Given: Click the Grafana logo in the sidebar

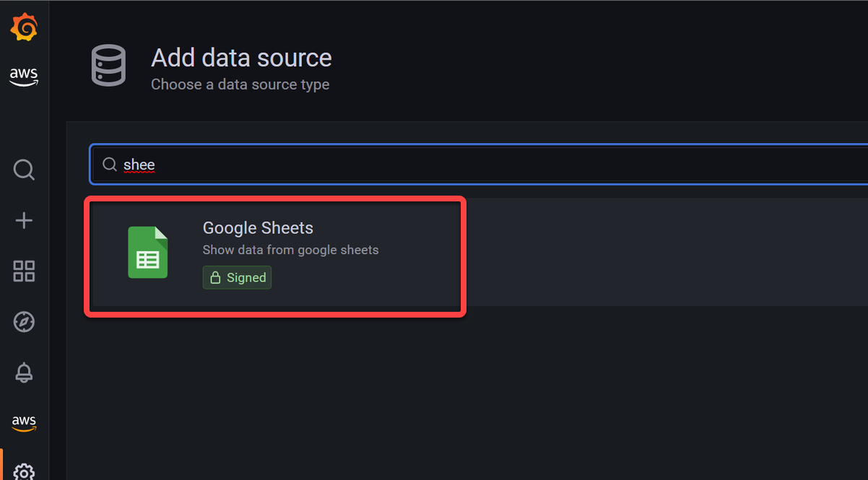Looking at the screenshot, I should pos(24,28).
